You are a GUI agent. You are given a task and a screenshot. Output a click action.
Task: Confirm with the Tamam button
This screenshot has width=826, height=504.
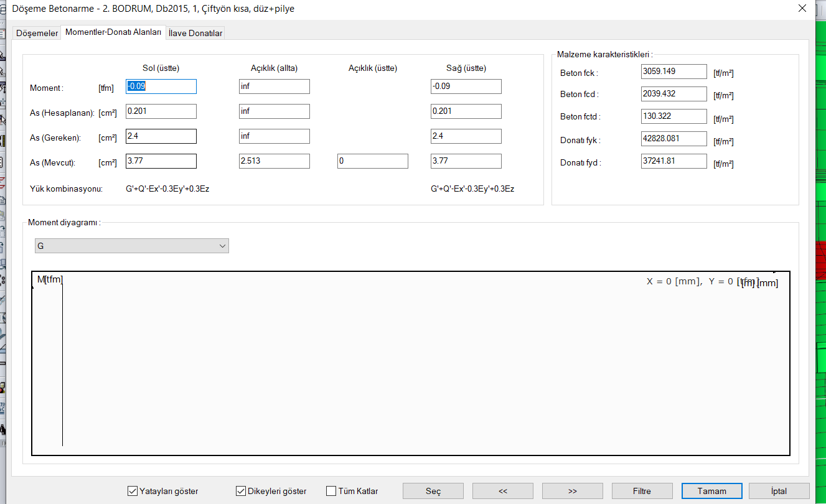click(712, 491)
